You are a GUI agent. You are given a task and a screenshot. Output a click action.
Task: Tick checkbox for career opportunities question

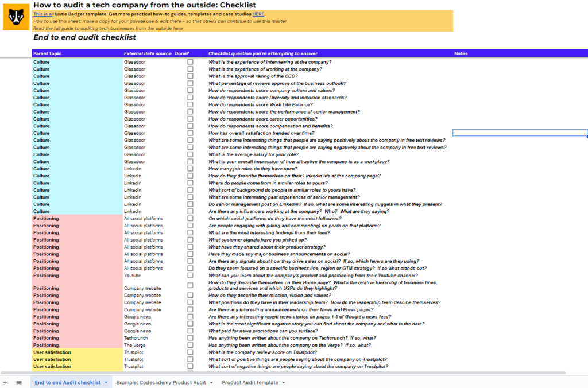(x=191, y=119)
